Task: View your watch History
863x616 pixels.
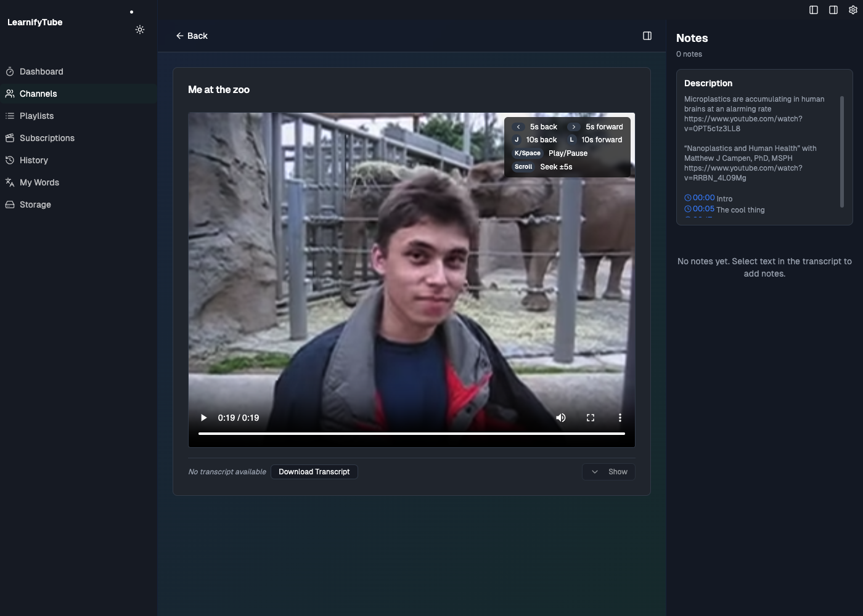Action: (34, 160)
